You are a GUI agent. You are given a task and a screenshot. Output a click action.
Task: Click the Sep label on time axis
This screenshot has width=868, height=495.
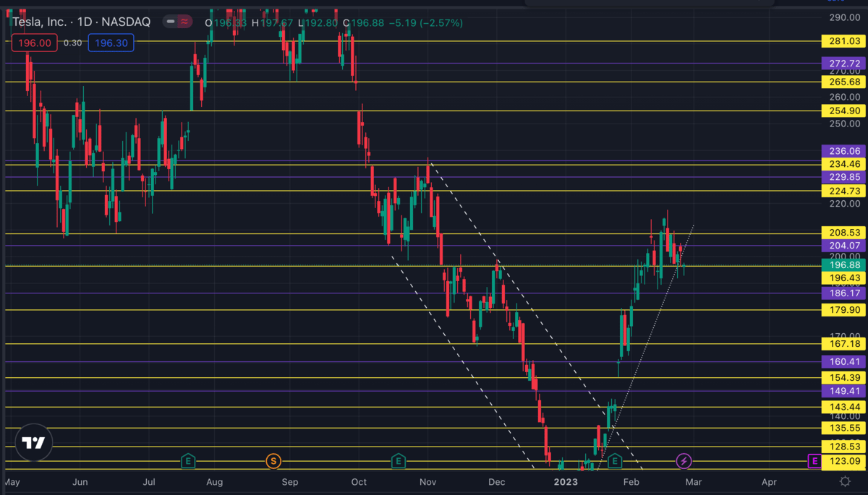[x=289, y=481]
